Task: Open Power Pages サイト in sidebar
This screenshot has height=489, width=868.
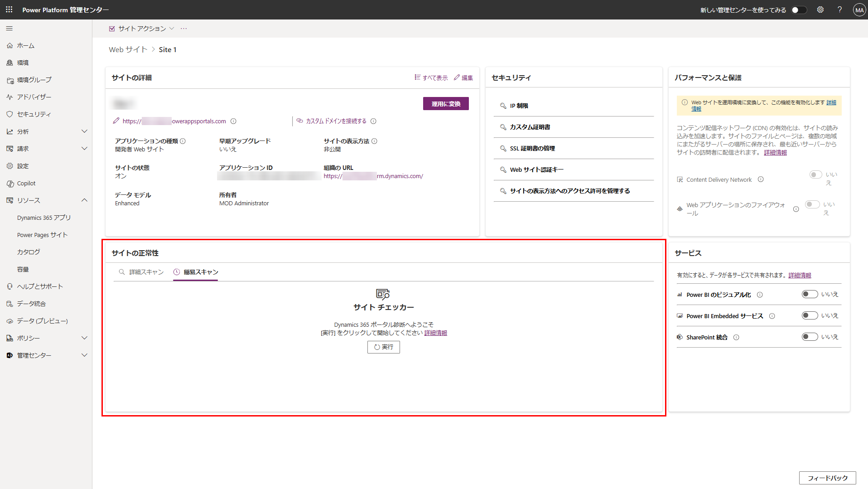Action: point(42,235)
